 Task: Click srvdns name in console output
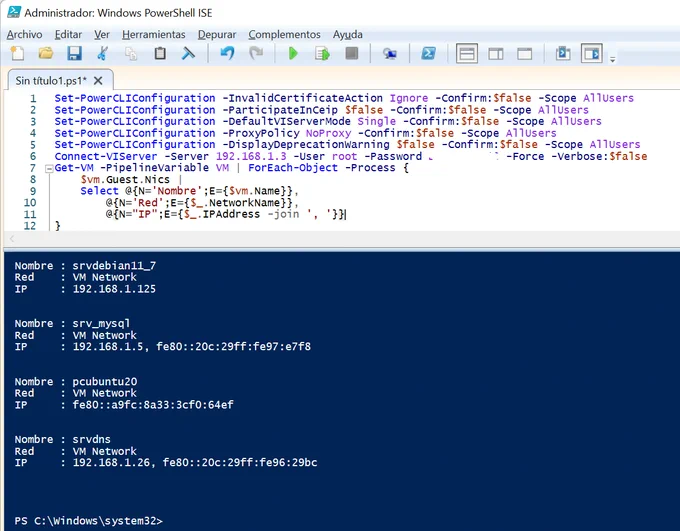[x=92, y=439]
